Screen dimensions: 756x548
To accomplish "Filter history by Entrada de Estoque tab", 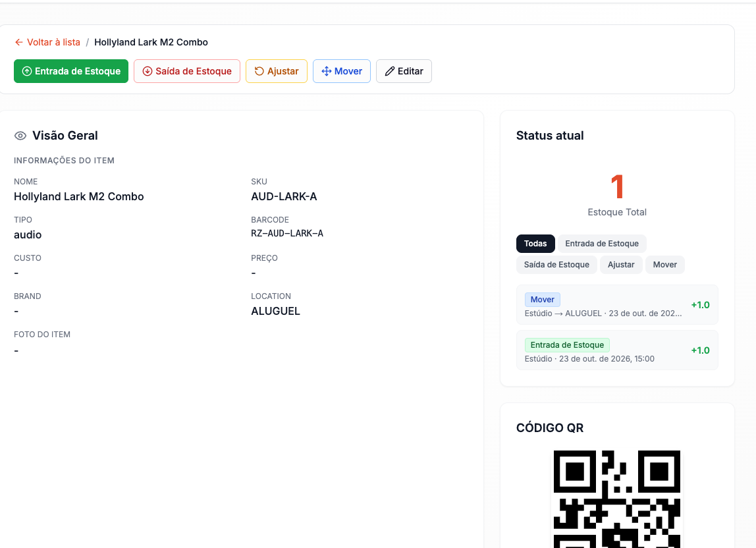I will (602, 244).
